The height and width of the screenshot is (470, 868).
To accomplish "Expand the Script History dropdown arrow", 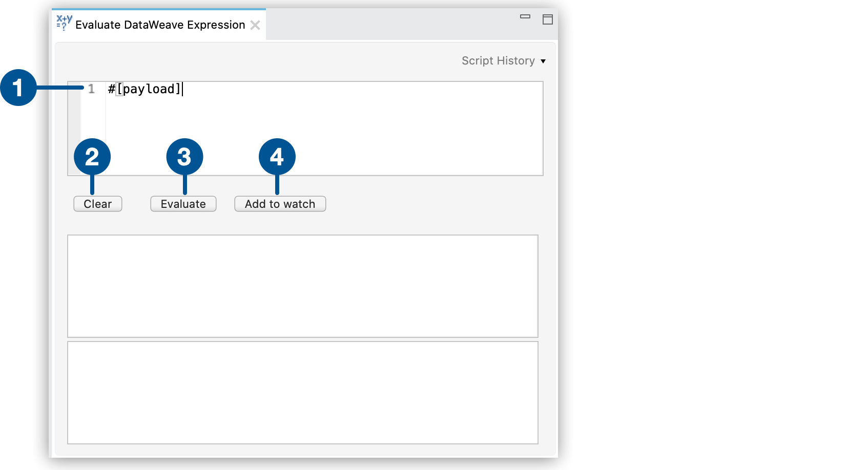I will [x=543, y=61].
